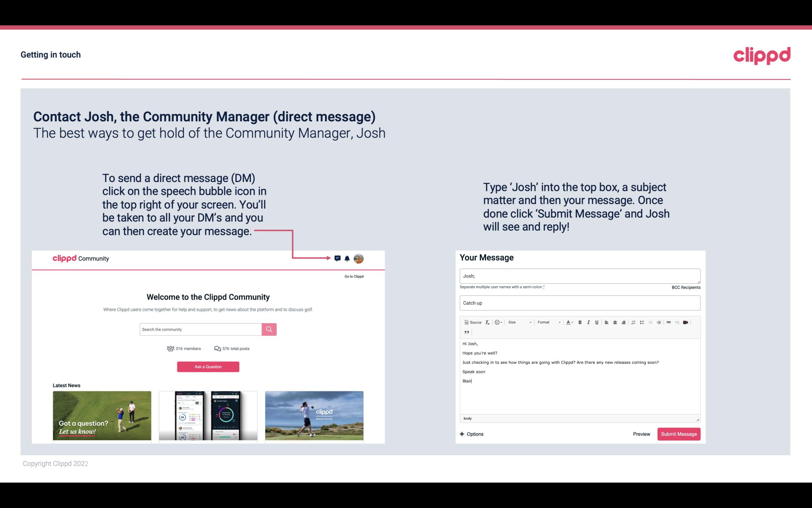The image size is (812, 508).
Task: Click the Ask a Question menu item
Action: 208,366
